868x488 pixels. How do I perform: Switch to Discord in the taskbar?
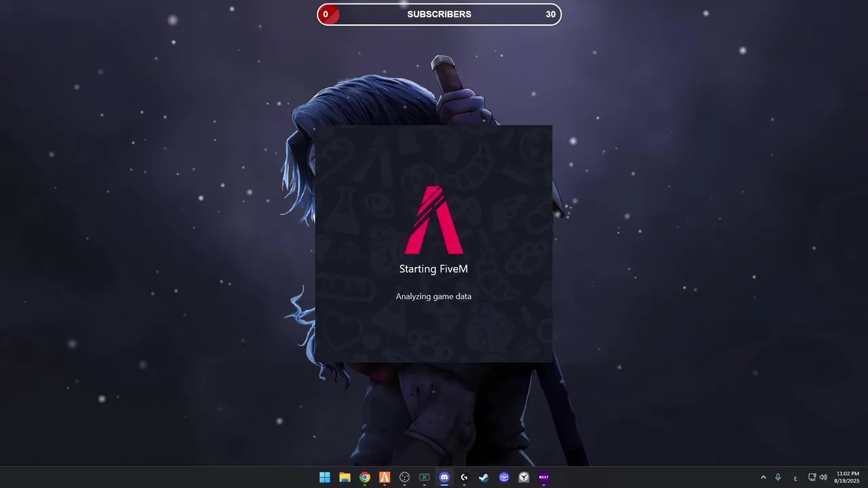coord(444,477)
